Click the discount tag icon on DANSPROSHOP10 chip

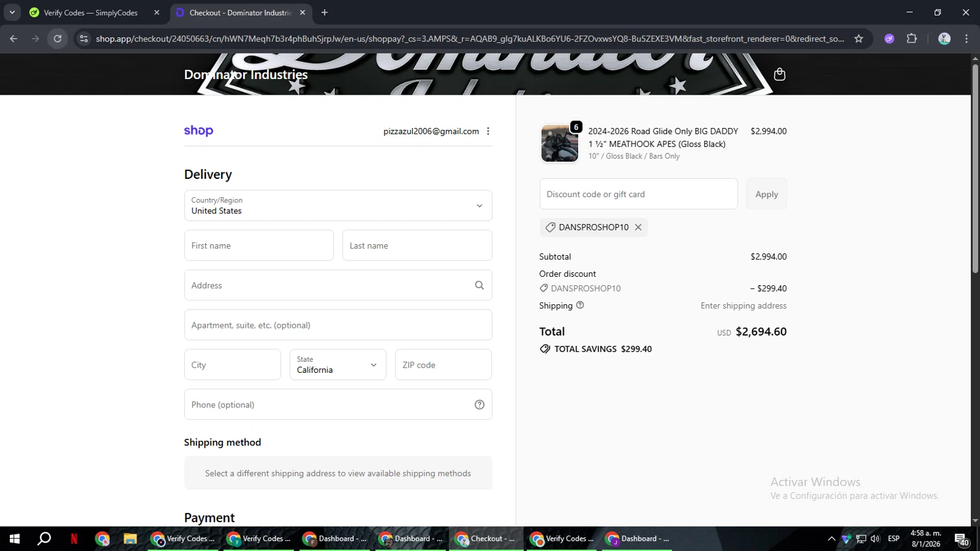(550, 227)
